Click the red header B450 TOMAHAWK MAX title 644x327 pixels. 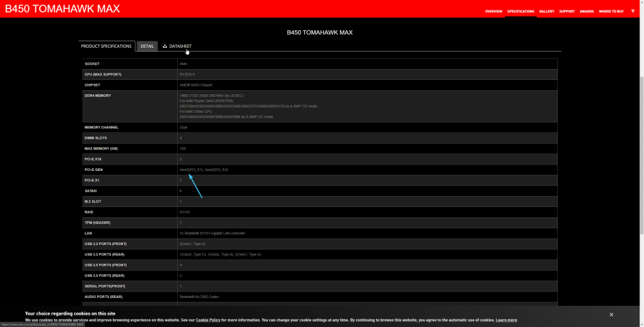62,8
